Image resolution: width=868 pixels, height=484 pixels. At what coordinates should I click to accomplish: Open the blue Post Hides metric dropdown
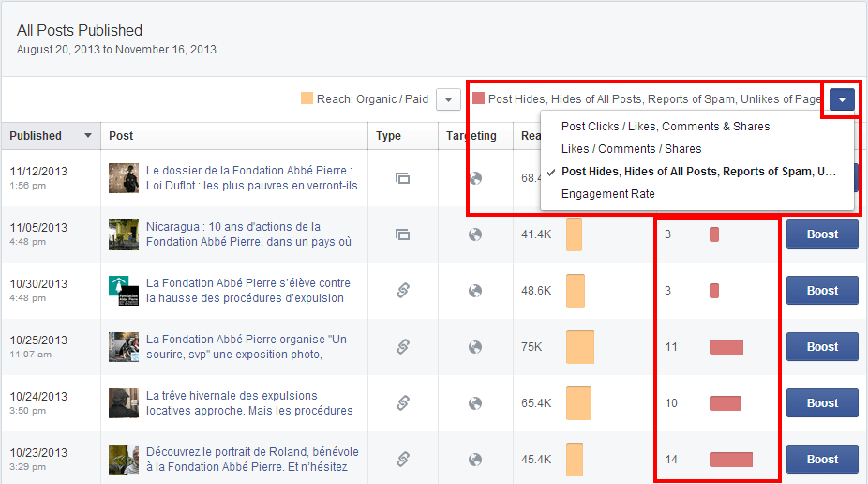[842, 99]
